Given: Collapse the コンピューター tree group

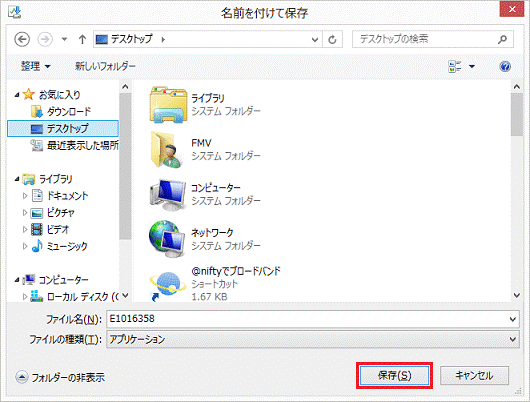Looking at the screenshot, I should (x=17, y=280).
